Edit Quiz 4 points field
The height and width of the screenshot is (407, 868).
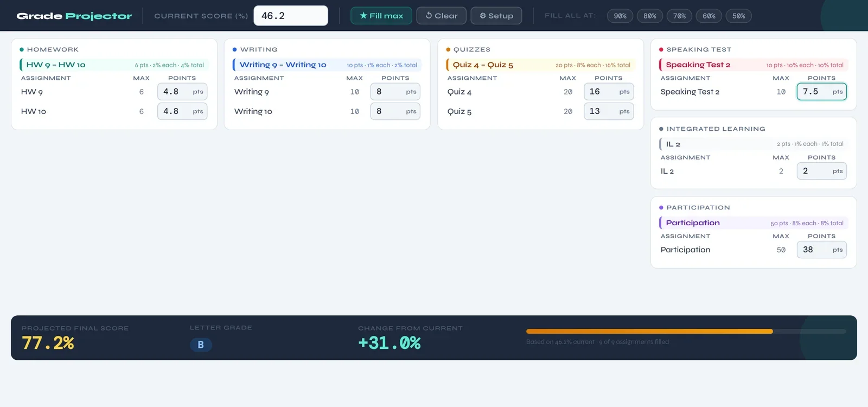[609, 92]
